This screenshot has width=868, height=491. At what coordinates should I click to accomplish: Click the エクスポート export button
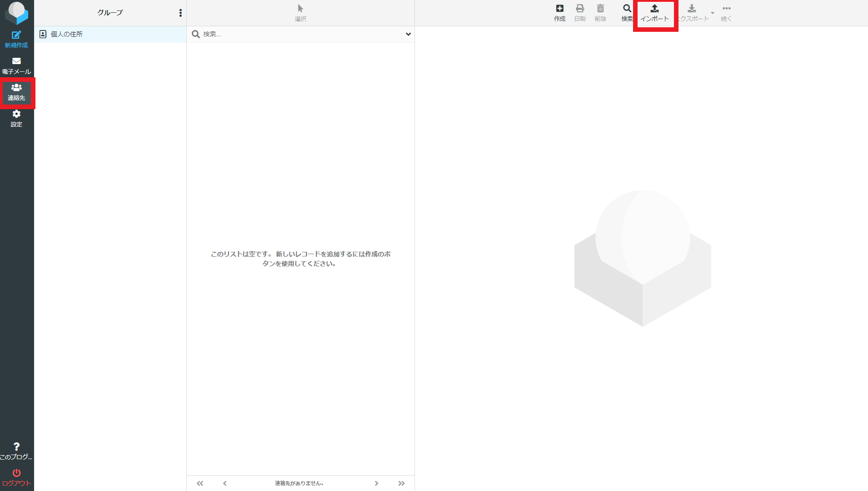(692, 13)
